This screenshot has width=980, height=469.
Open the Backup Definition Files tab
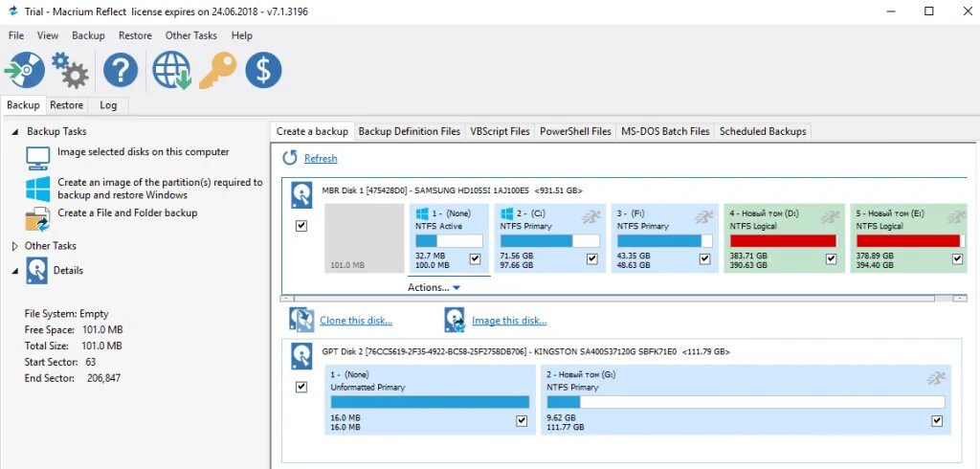coord(410,131)
